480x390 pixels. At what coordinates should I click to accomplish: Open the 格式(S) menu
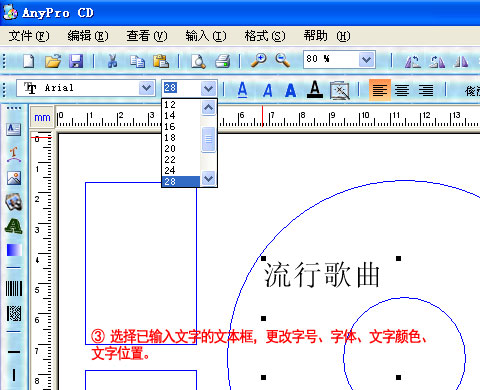(x=265, y=36)
